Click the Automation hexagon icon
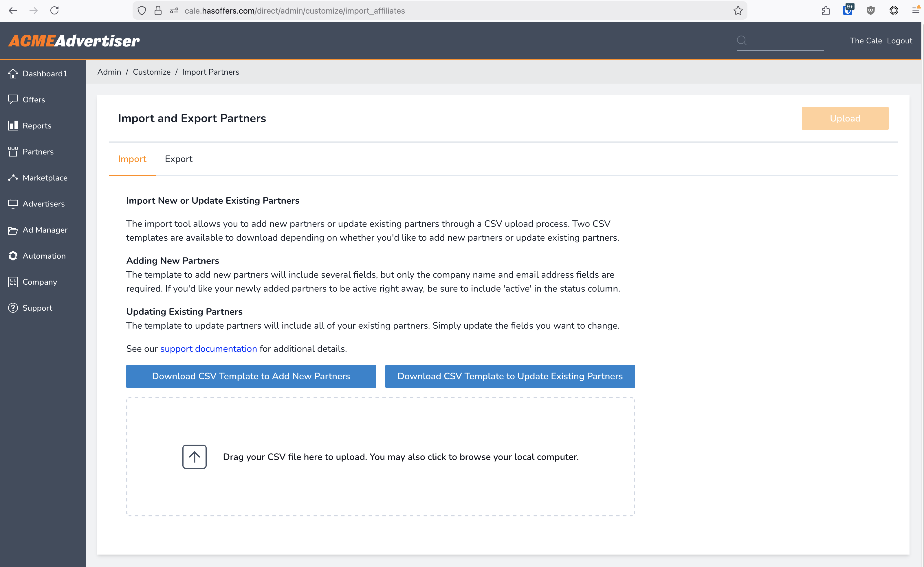The width and height of the screenshot is (924, 567). point(13,256)
